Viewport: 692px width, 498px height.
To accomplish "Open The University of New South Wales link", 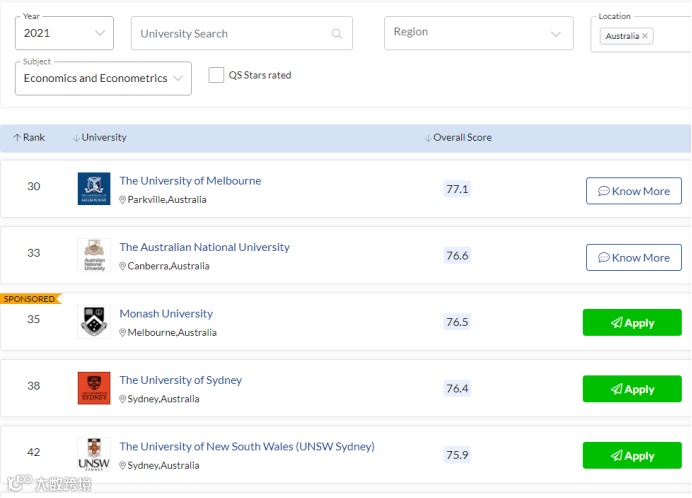I will 246,447.
